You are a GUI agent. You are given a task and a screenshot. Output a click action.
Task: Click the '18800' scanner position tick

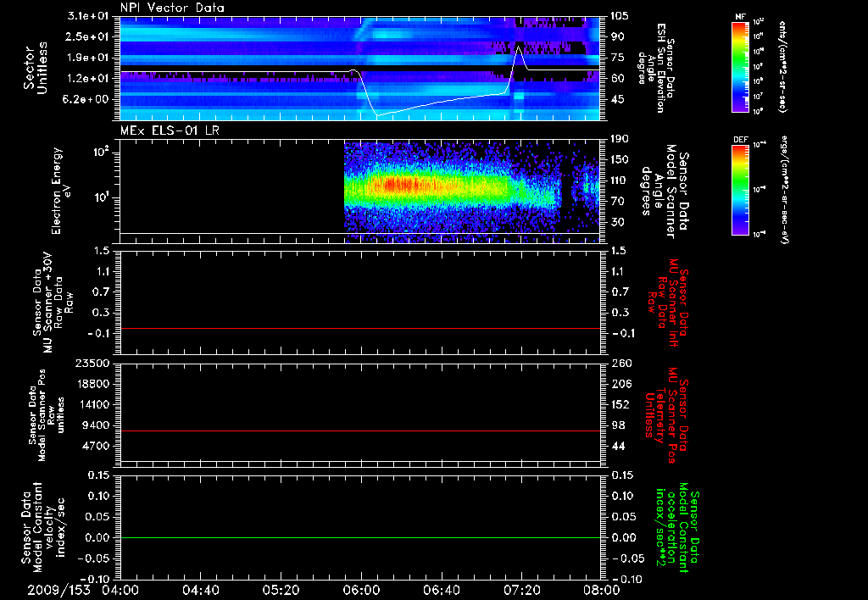[93, 384]
